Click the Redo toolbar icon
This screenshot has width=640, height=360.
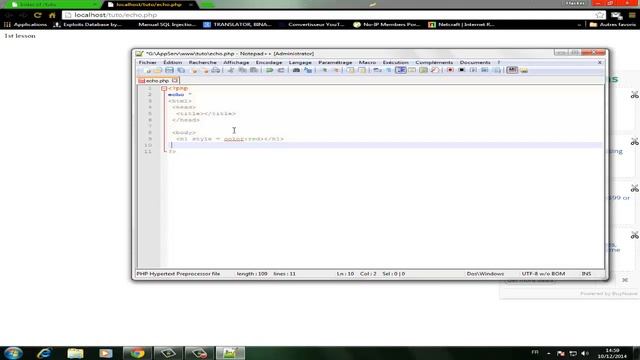(281, 70)
